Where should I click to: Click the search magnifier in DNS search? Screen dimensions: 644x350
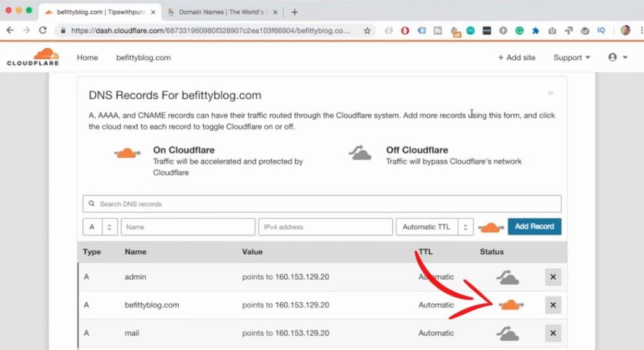pos(92,204)
